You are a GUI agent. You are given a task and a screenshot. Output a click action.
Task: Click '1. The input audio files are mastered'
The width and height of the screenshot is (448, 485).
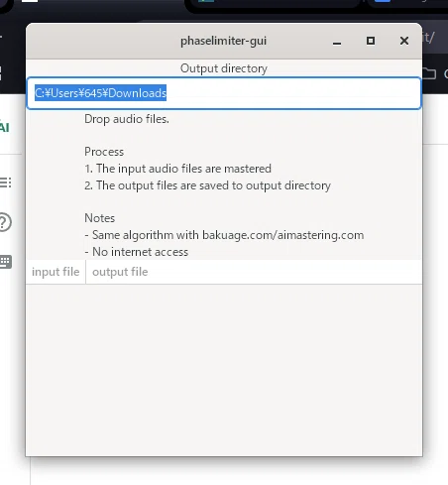[x=177, y=169]
